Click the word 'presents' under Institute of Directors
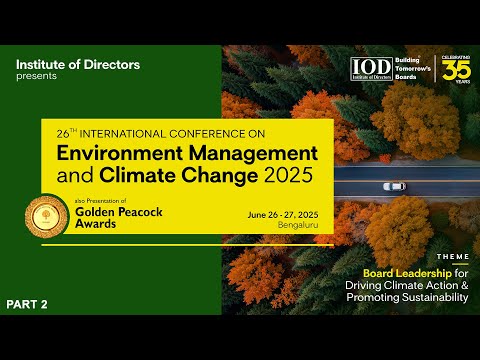The image size is (480, 360). (37, 76)
